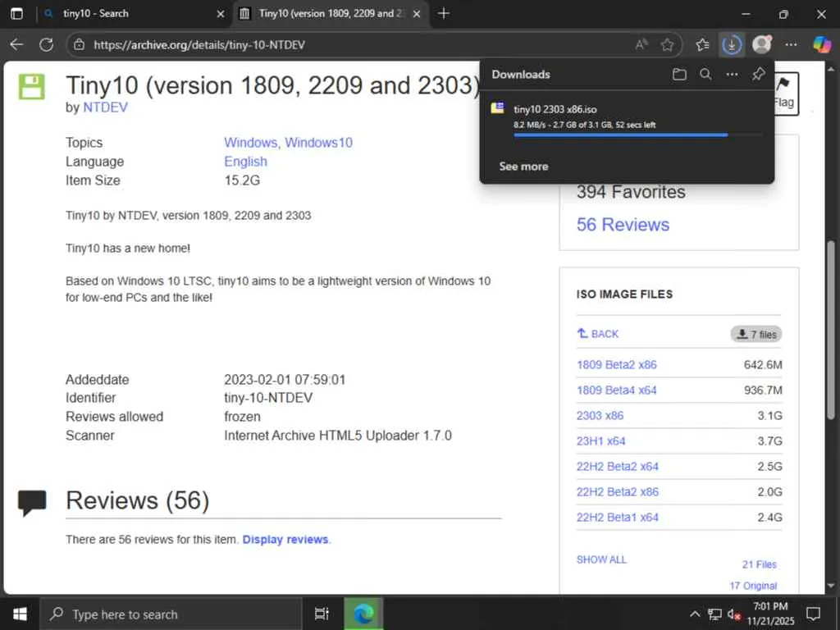
Task: Select the Tiny10 archive.org tab
Action: 330,13
